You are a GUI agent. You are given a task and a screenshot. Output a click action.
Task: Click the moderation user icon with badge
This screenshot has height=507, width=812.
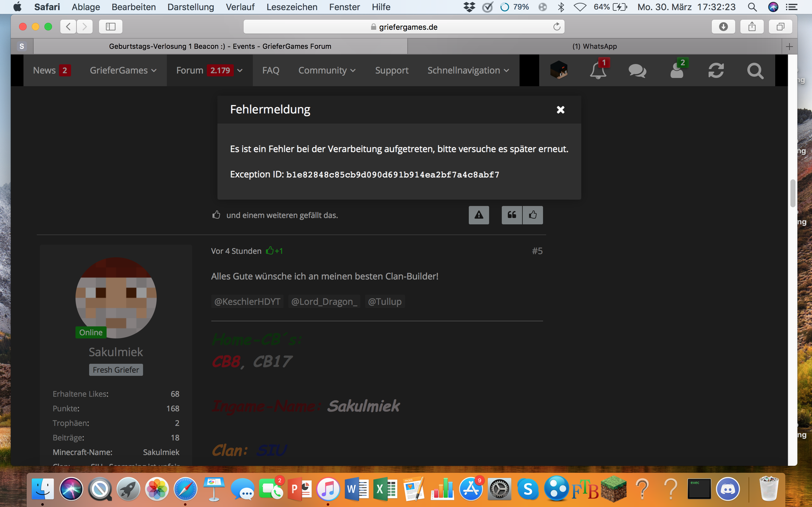coord(677,70)
